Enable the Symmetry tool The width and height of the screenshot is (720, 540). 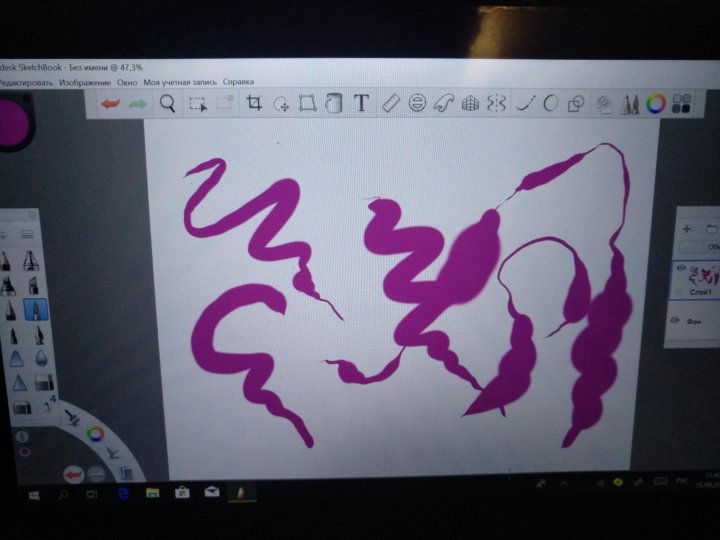pyautogui.click(x=497, y=103)
